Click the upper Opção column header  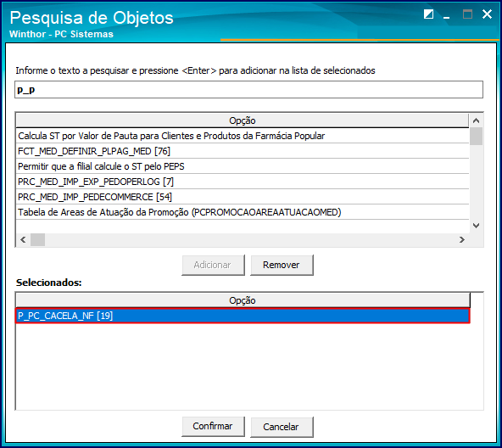(243, 120)
